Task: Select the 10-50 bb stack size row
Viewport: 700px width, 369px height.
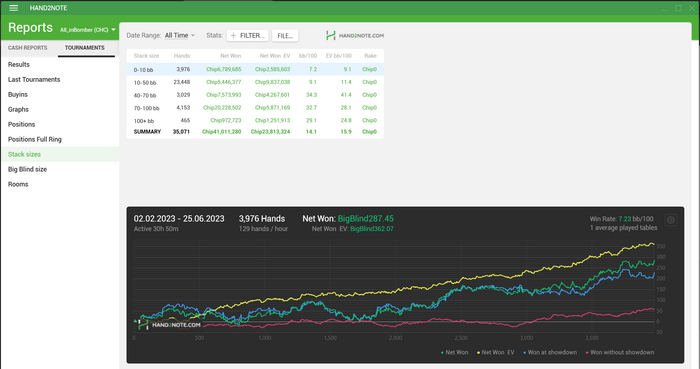Action: [255, 82]
